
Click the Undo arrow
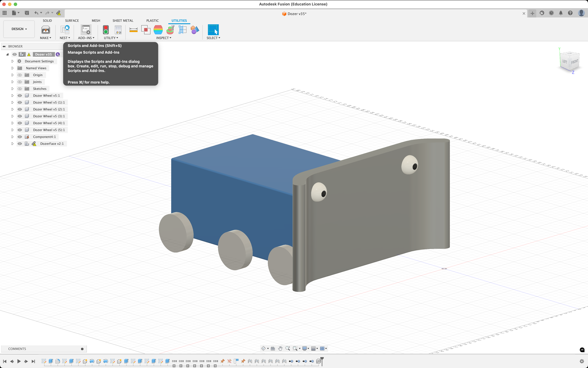click(36, 13)
